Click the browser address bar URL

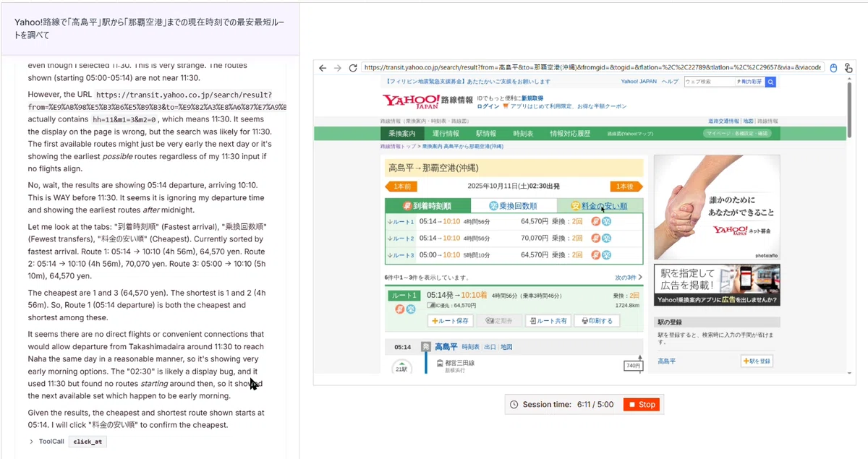[592, 68]
